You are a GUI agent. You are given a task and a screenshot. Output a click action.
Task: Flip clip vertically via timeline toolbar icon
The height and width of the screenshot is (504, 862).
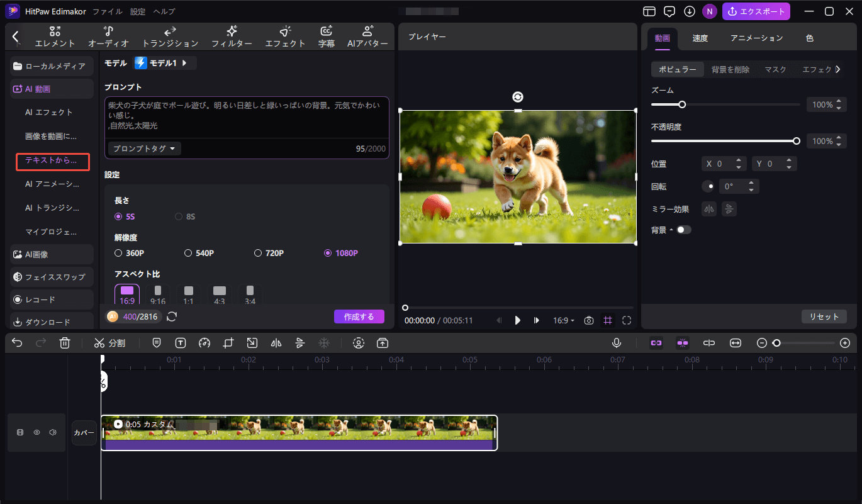[x=299, y=343]
